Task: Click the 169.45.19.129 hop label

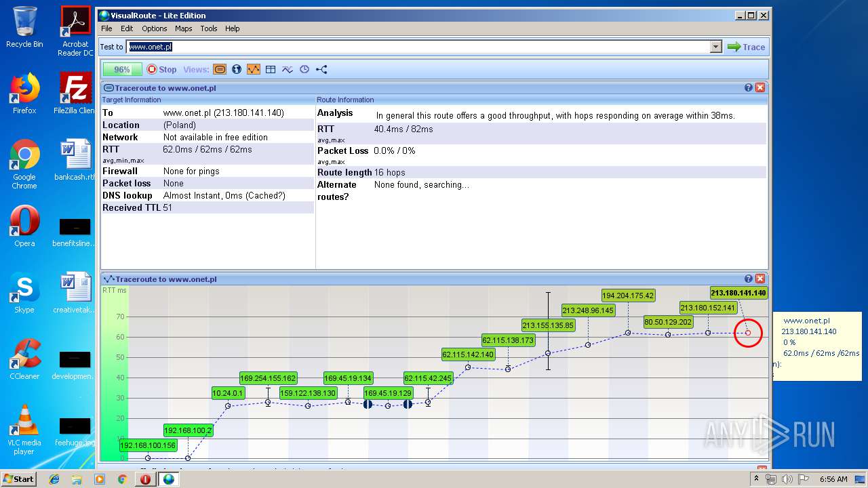Action: click(388, 392)
